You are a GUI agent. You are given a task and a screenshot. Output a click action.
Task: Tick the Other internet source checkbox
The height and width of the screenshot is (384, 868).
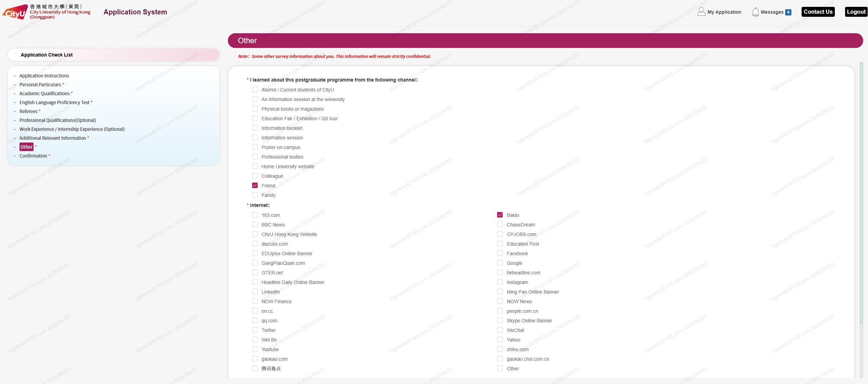500,368
